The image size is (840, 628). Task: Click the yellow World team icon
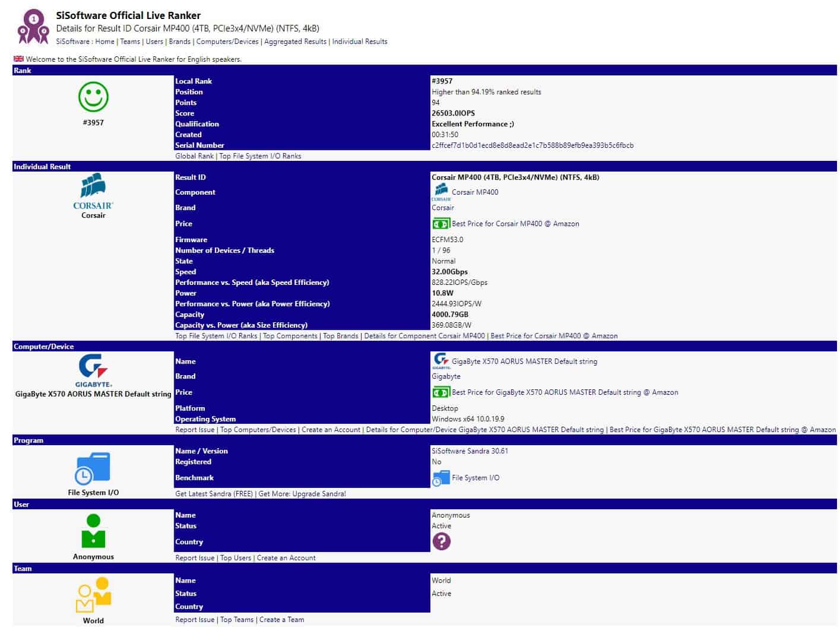pyautogui.click(x=93, y=595)
